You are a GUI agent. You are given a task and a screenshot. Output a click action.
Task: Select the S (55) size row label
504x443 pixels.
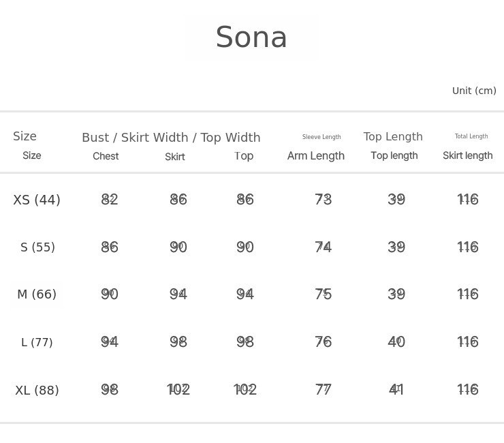[x=37, y=247]
